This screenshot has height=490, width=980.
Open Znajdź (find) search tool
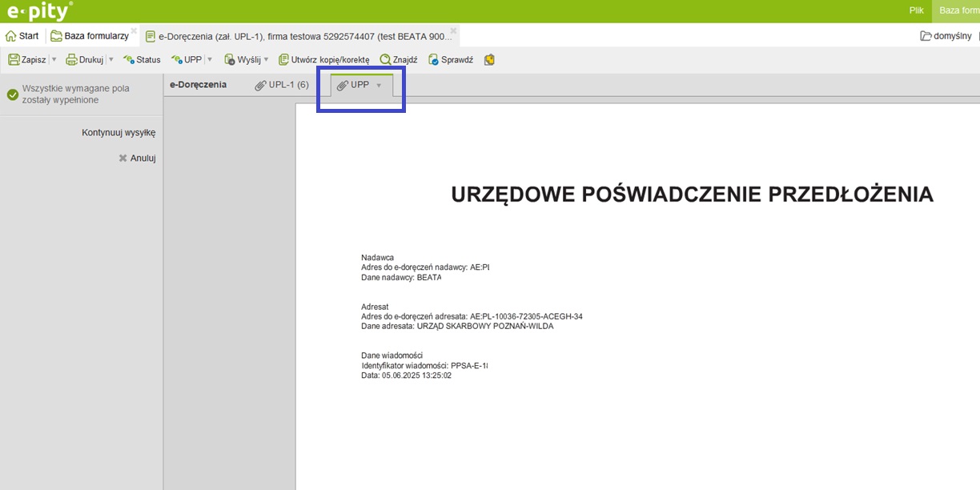pos(398,59)
